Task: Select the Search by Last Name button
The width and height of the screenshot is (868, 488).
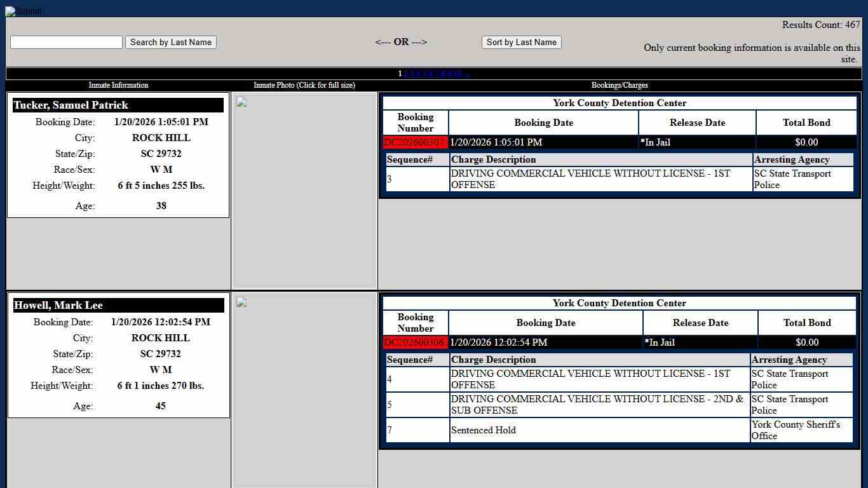Action: (170, 42)
